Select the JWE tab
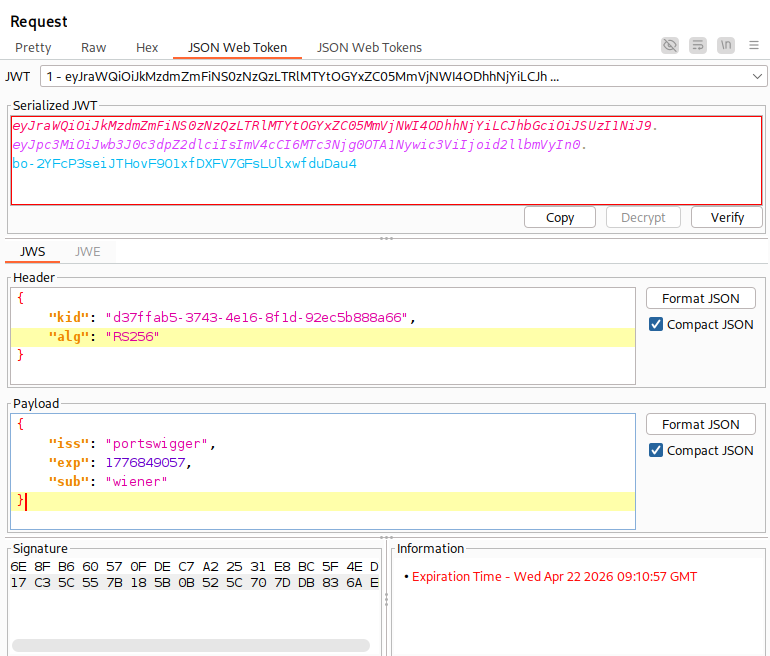Image resolution: width=770 pixels, height=656 pixels. click(x=87, y=252)
